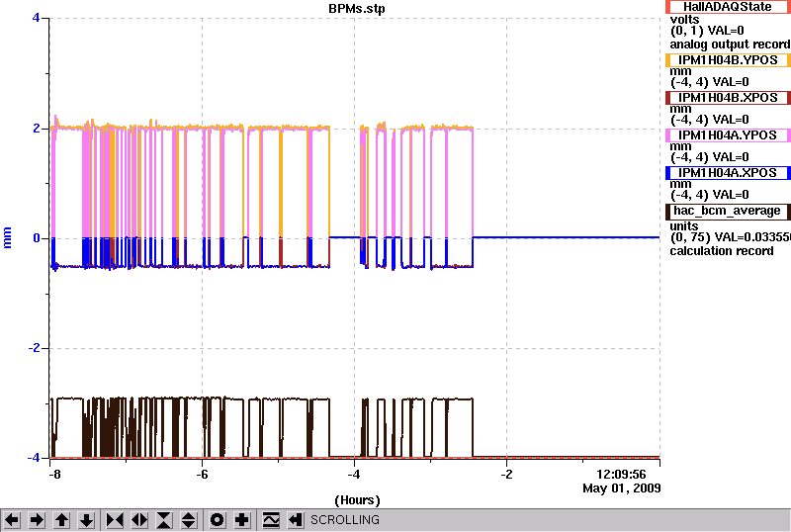Pan the plot left with the left arrow
This screenshot has width=791, height=532.
point(12,520)
